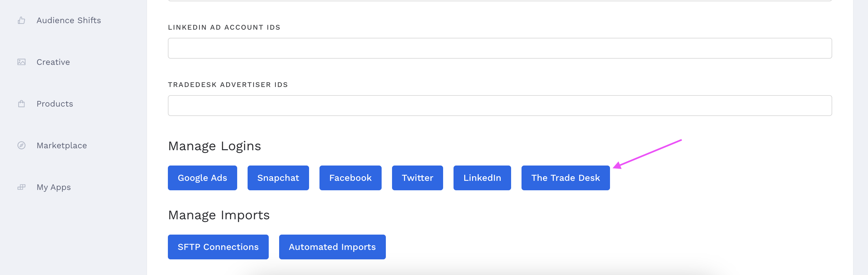Viewport: 868px width, 275px height.
Task: Open the Audience Shifts sidebar label
Action: (x=69, y=21)
